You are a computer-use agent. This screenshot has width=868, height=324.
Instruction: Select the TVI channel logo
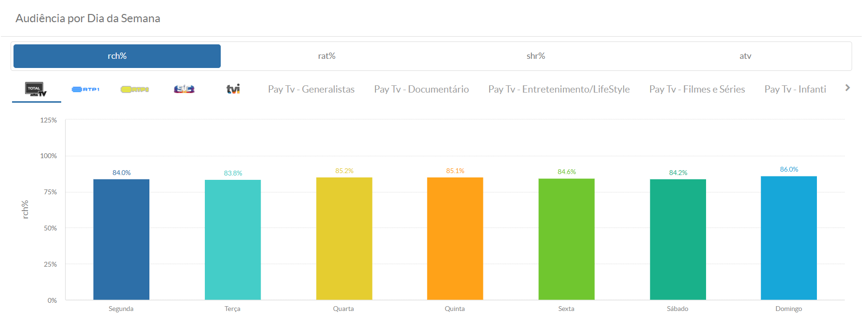tap(233, 89)
